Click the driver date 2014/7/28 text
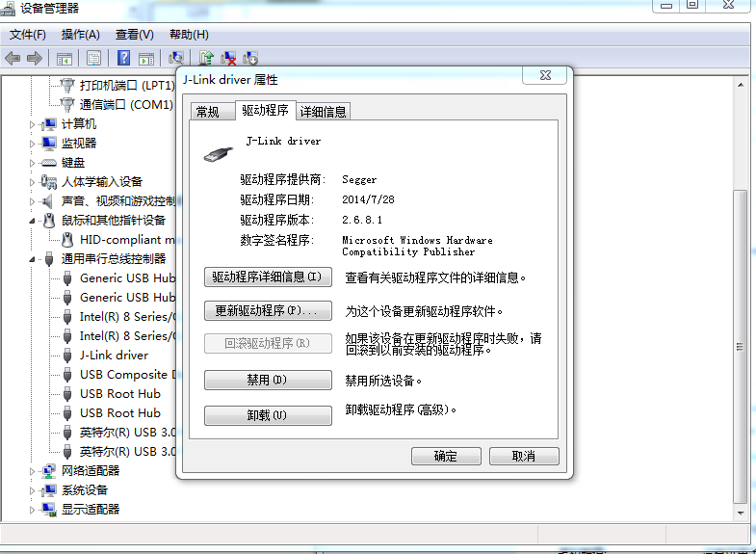Viewport: 756px width, 554px height. pos(368,199)
